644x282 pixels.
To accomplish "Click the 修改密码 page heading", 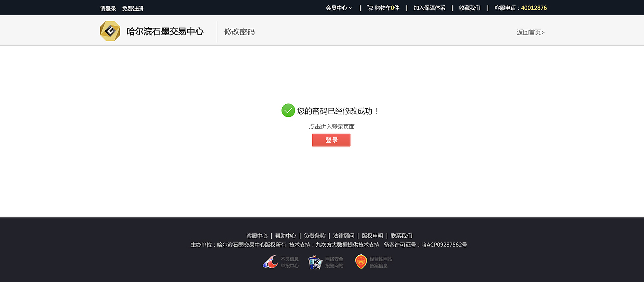I will pyautogui.click(x=239, y=32).
